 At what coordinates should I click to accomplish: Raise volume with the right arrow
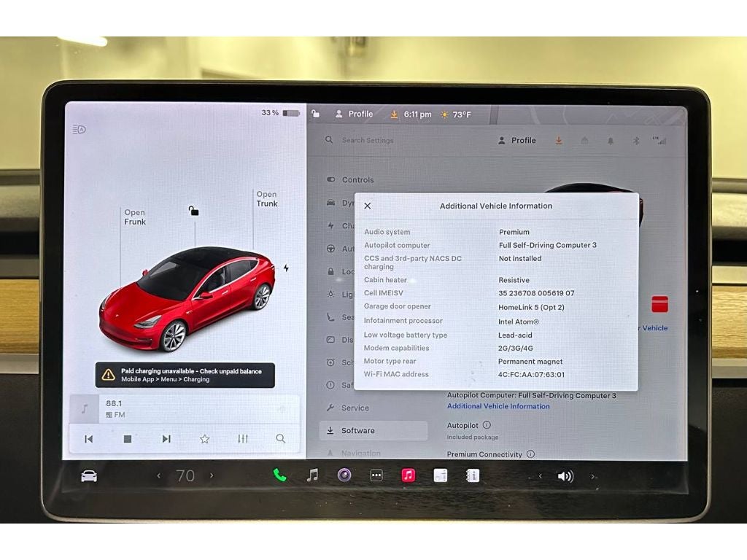[x=592, y=476]
